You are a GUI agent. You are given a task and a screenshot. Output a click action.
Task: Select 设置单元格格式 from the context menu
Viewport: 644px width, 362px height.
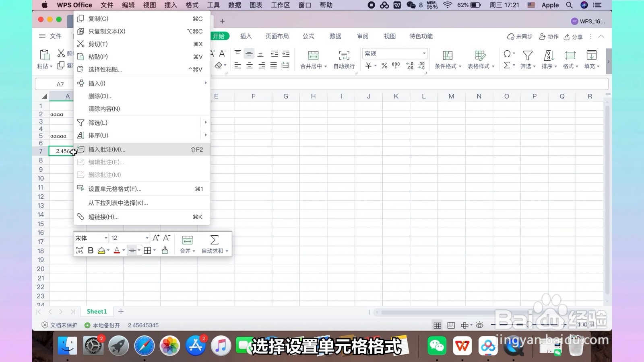click(x=114, y=189)
